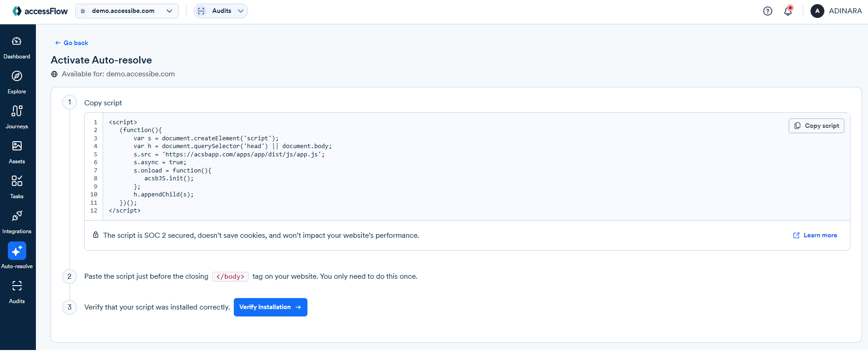868x356 pixels.
Task: Open Audits in the left sidebar
Action: [17, 287]
